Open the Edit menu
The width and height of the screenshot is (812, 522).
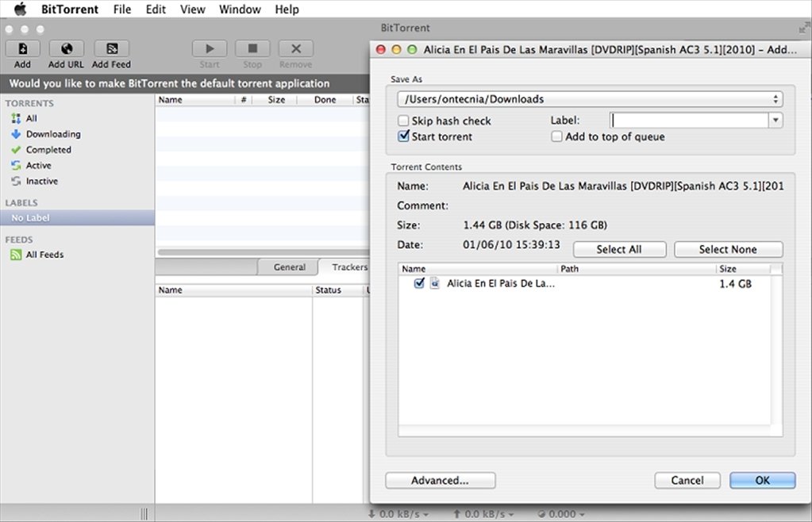[156, 10]
